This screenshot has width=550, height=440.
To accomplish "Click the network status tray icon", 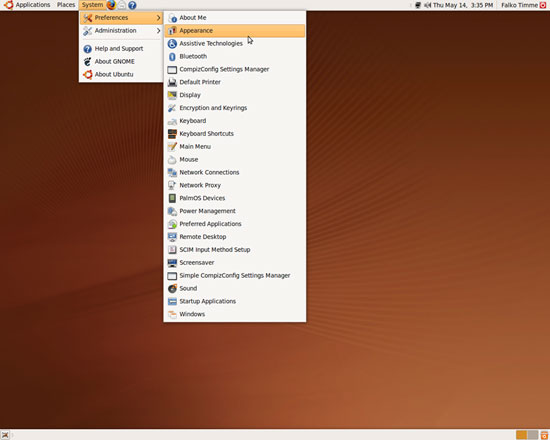I will [x=418, y=5].
